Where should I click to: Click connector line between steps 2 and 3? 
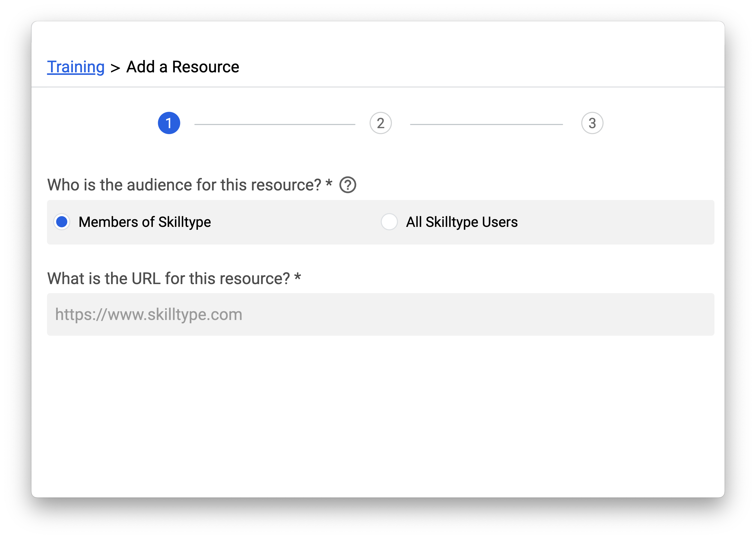(486, 125)
